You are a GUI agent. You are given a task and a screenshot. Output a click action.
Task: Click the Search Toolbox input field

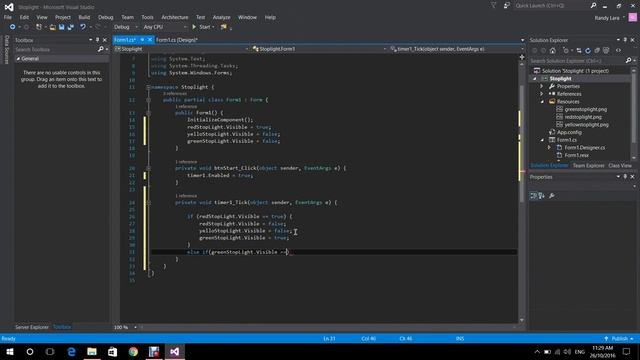tap(56, 49)
